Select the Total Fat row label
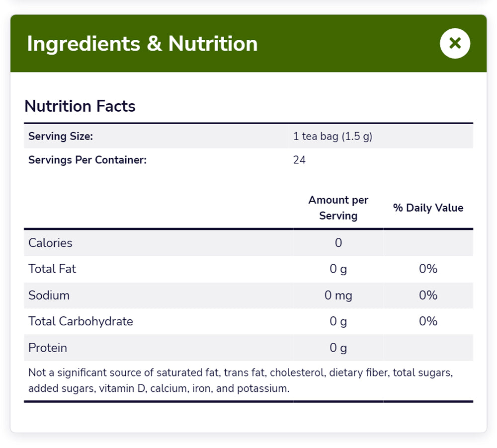 pos(52,269)
